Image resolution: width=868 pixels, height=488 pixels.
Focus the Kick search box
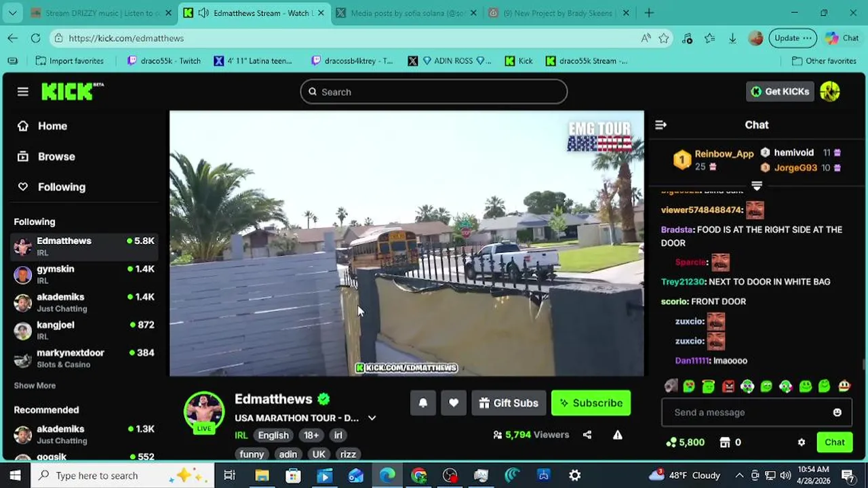434,91
